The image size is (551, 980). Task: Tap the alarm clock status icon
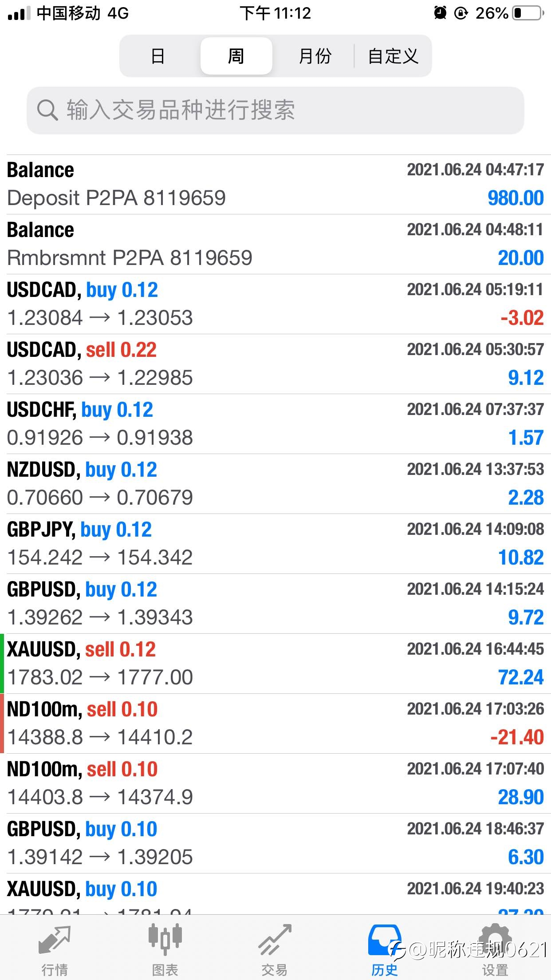tap(440, 13)
